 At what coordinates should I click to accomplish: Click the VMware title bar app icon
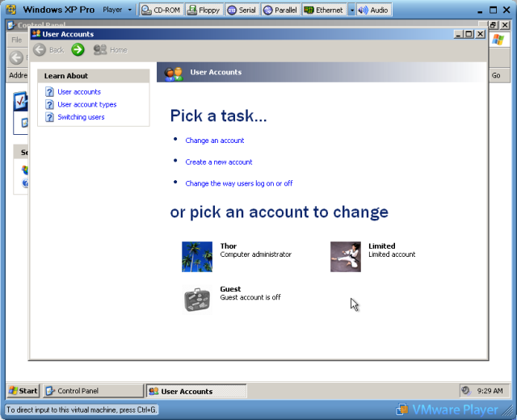pos(11,10)
